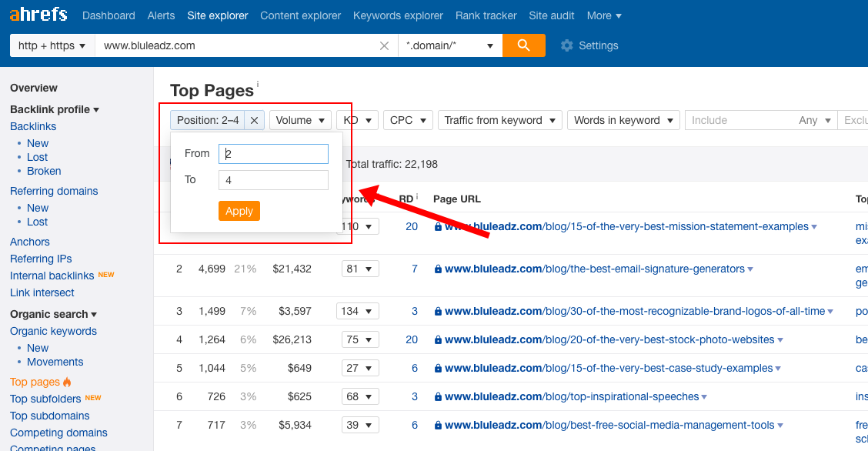
Task: Open keywords dropdown showing 134
Action: pyautogui.click(x=358, y=311)
